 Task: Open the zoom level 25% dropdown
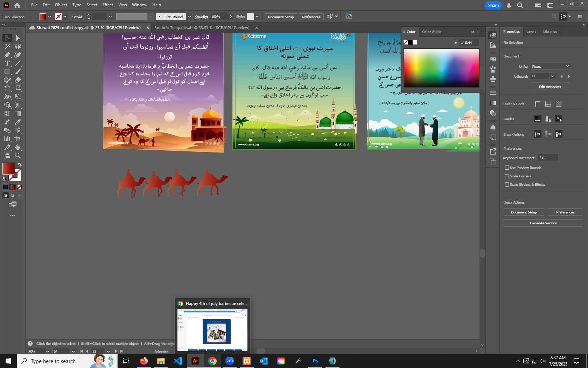point(48,352)
